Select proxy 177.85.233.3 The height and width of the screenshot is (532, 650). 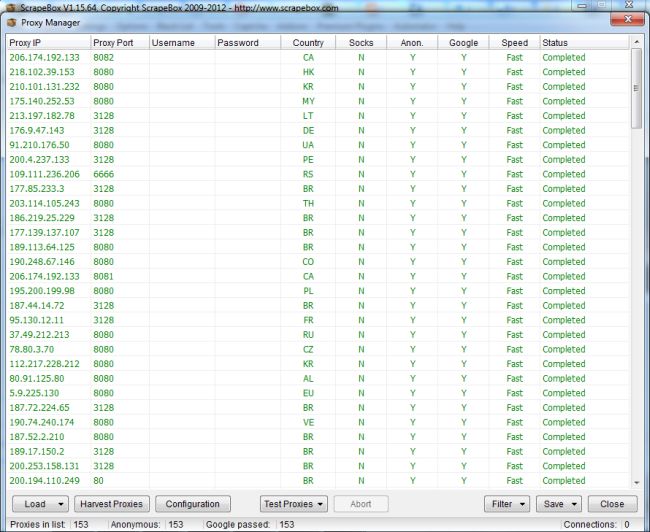point(37,189)
